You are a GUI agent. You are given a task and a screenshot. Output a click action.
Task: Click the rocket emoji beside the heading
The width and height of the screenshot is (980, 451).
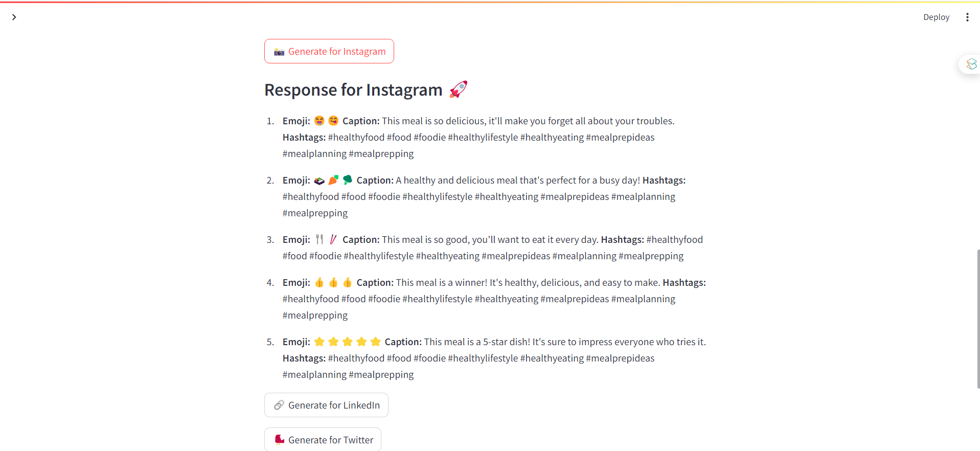tap(458, 89)
